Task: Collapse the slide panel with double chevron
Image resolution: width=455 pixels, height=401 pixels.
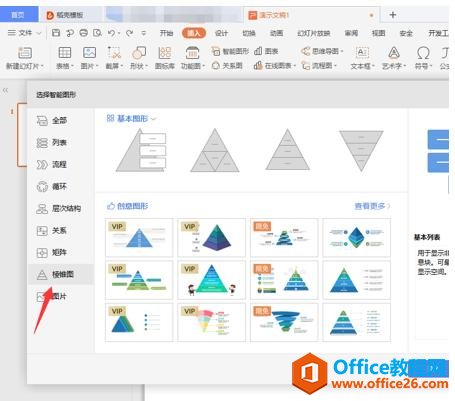Action: (6, 90)
